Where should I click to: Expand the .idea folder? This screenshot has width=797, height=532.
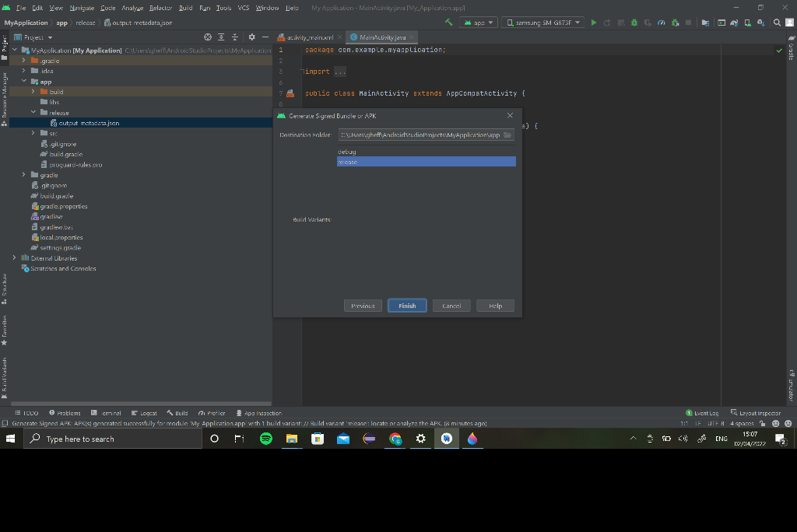pyautogui.click(x=24, y=71)
